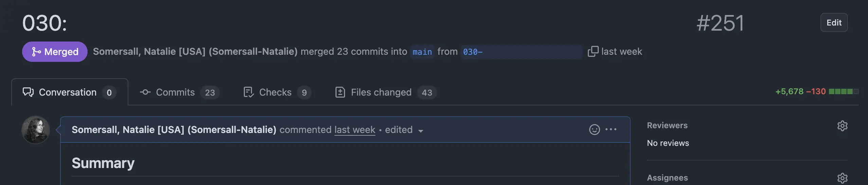Click the diffstat green additions bar
This screenshot has height=185, width=868.
(x=841, y=91)
